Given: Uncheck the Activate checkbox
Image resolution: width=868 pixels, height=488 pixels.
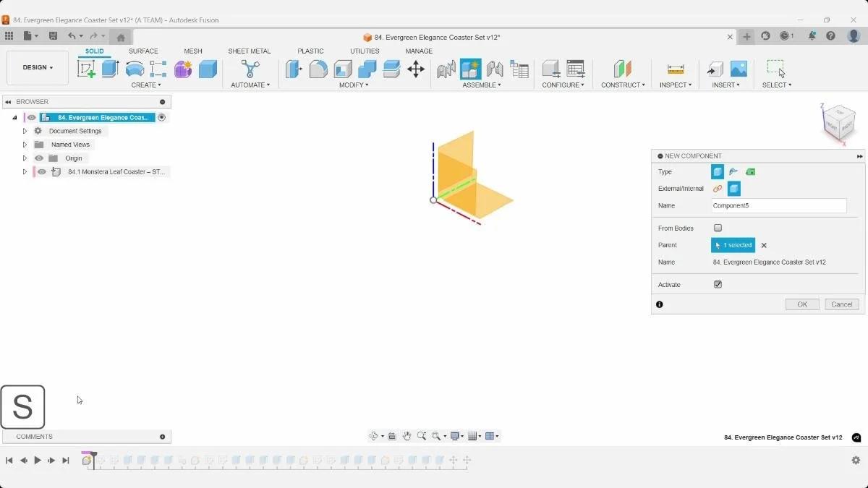Looking at the screenshot, I should 718,285.
